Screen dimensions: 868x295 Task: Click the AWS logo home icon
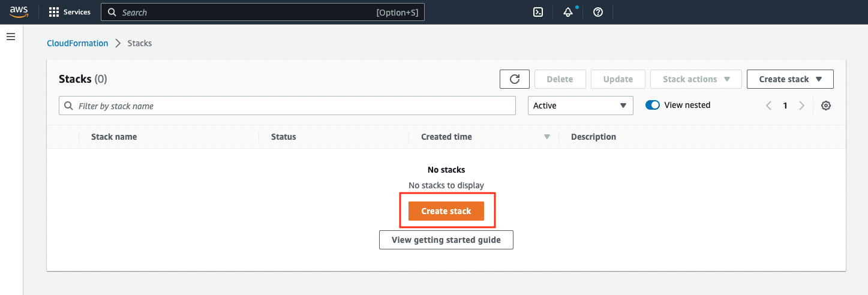(19, 12)
